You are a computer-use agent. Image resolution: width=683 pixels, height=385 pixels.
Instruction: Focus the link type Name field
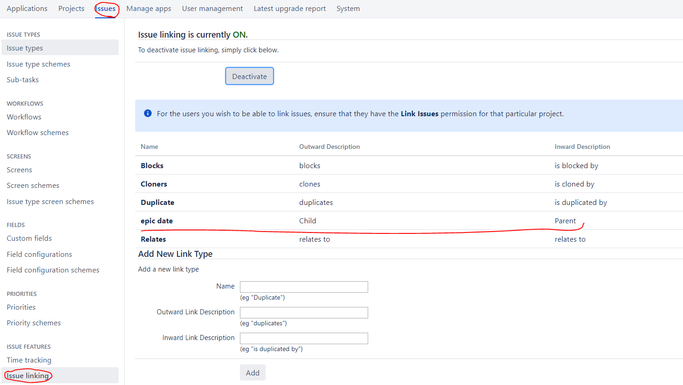coord(304,287)
